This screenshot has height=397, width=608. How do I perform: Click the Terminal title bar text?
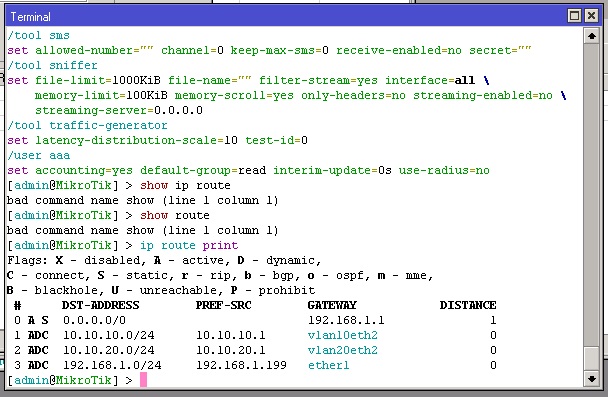[x=31, y=17]
